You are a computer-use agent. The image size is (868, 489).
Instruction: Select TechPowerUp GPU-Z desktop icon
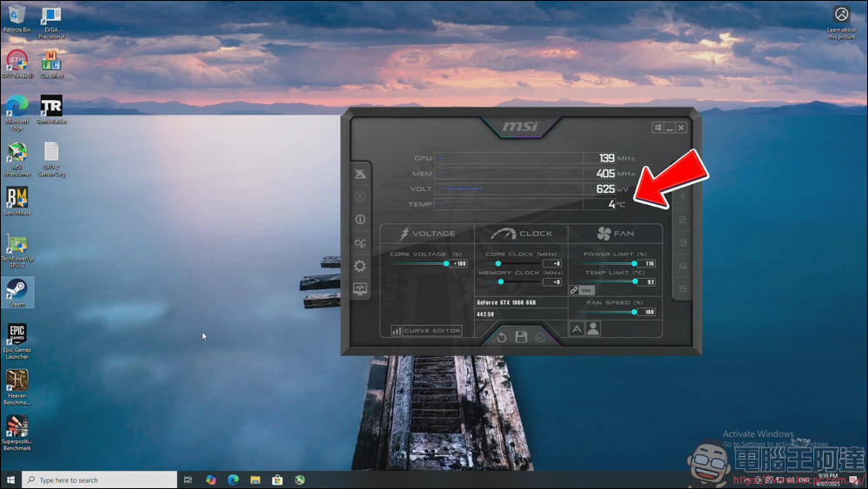[17, 251]
